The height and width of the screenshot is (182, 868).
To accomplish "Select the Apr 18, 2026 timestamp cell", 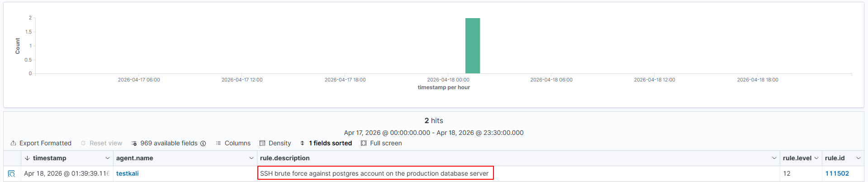I will pos(66,173).
